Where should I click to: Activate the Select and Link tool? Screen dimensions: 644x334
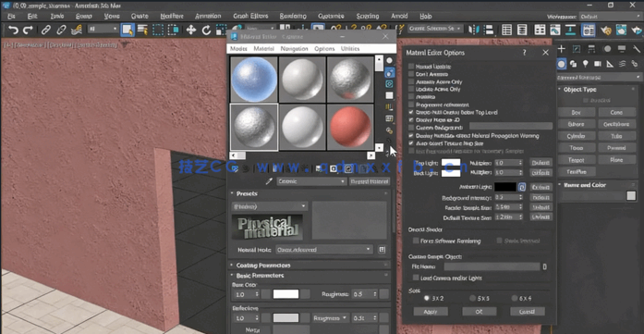45,30
